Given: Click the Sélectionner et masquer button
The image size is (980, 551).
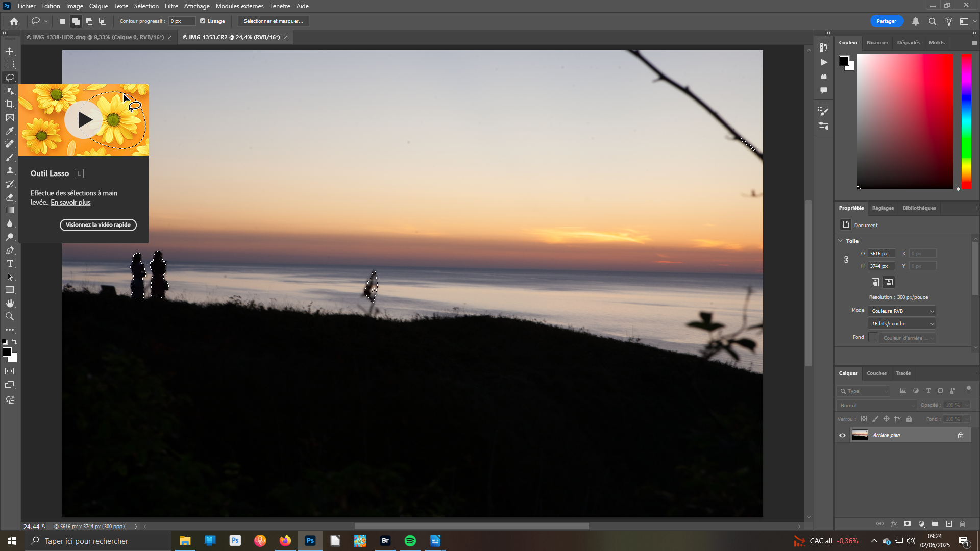Looking at the screenshot, I should pos(273,21).
